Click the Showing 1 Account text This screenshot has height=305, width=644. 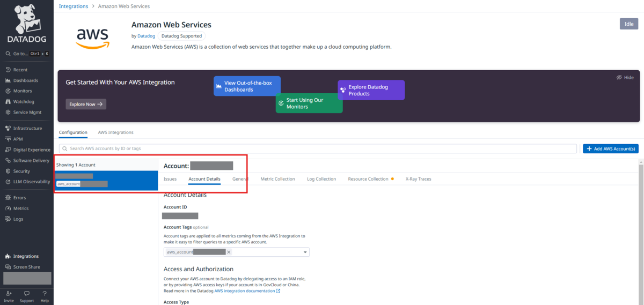(76, 165)
